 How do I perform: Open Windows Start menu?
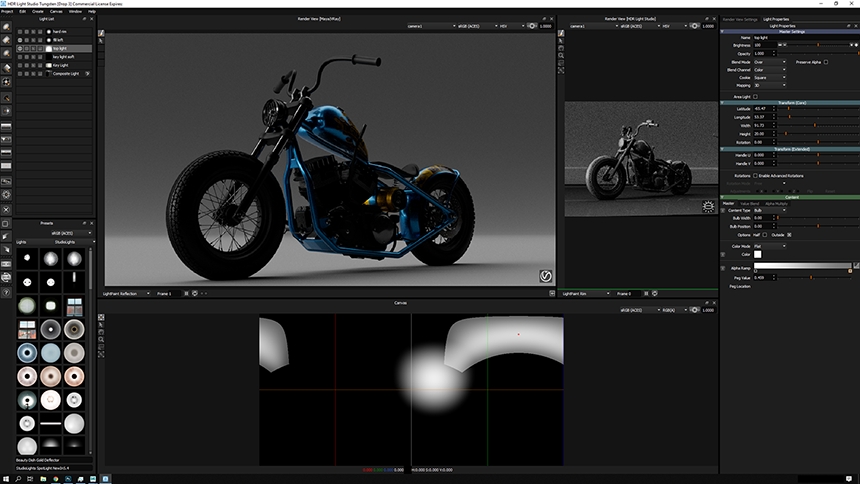coord(6,479)
